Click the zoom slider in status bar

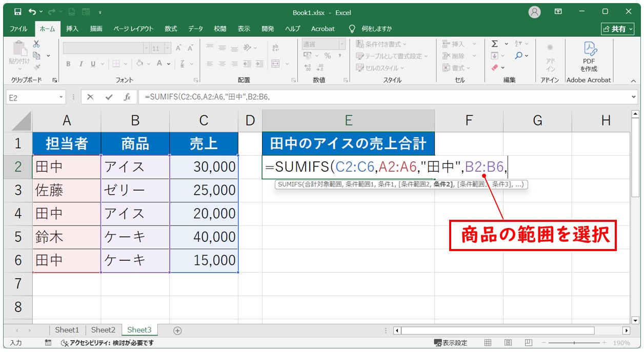(x=574, y=343)
